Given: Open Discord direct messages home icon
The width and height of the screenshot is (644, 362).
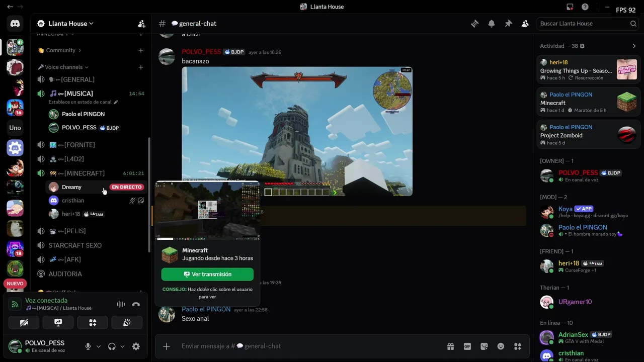Looking at the screenshot, I should (x=15, y=24).
